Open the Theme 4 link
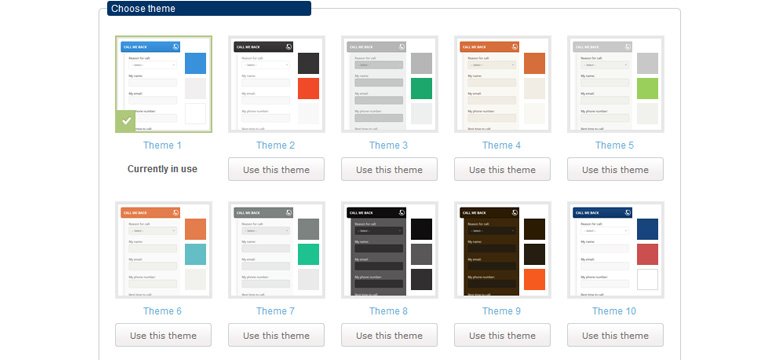Screen dimensions: 774x360 click(x=502, y=145)
